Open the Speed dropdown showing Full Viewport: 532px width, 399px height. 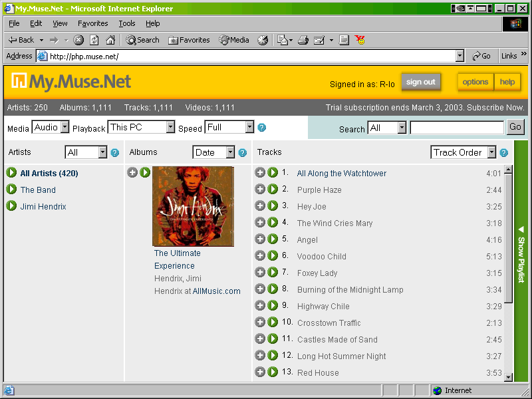click(229, 127)
